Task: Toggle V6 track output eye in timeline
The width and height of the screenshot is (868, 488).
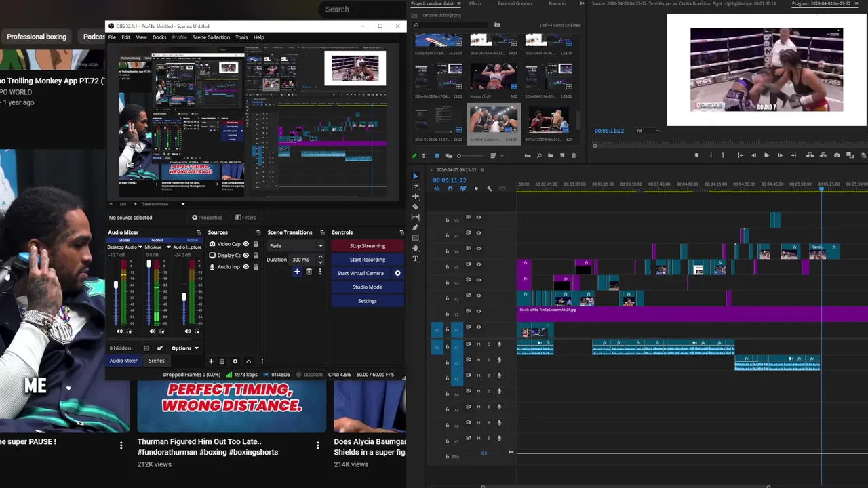Action: [x=479, y=249]
